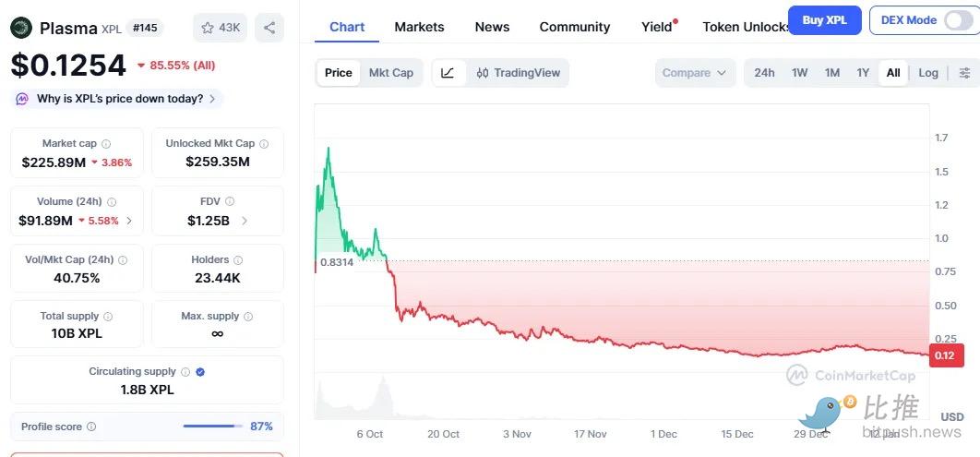Click the Holders info icon
Screen dimensions: 980x457
tap(238, 260)
